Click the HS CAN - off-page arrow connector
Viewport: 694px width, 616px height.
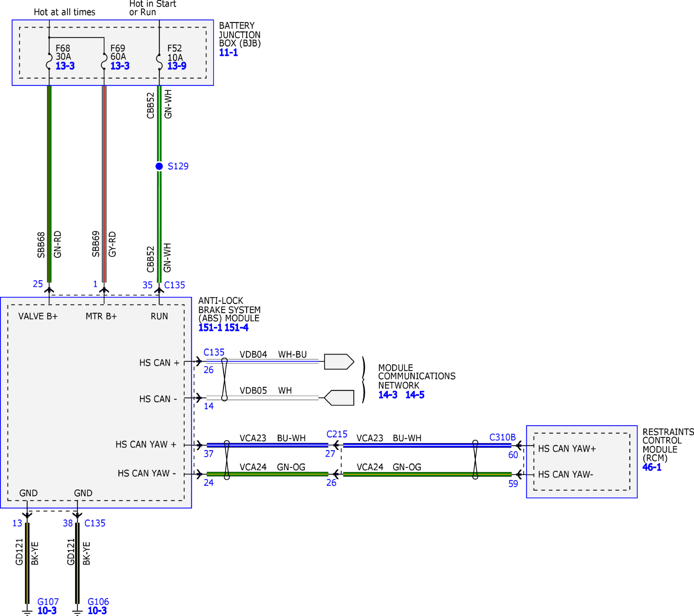(x=339, y=398)
